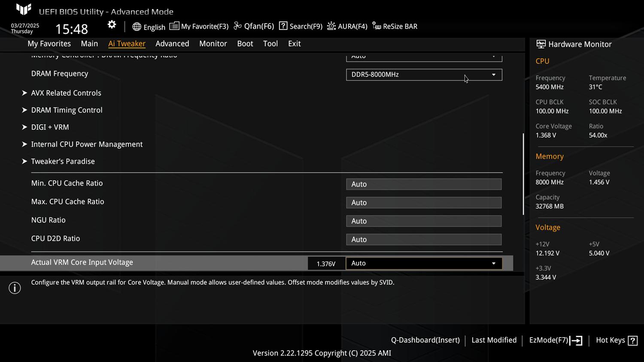Click the globe language icon
Image resolution: width=644 pixels, height=362 pixels.
point(137,27)
